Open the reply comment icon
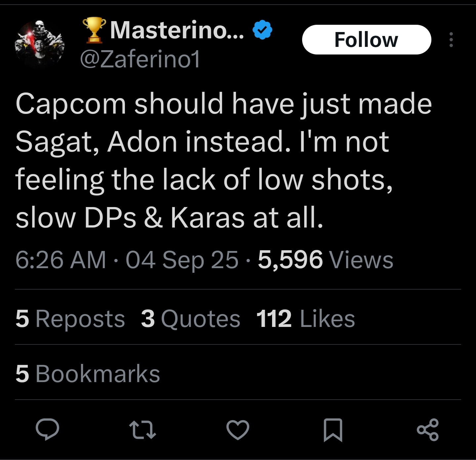The height and width of the screenshot is (460, 476). point(48,430)
